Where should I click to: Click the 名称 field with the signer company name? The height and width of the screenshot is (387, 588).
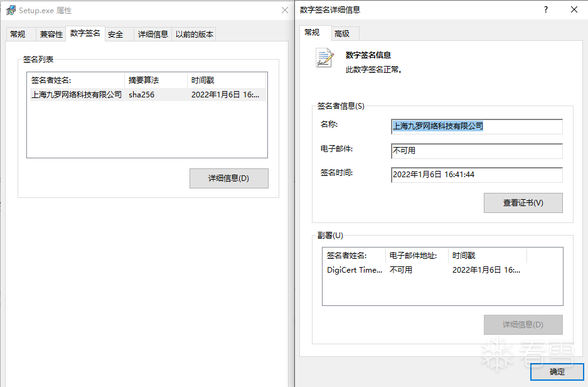477,126
